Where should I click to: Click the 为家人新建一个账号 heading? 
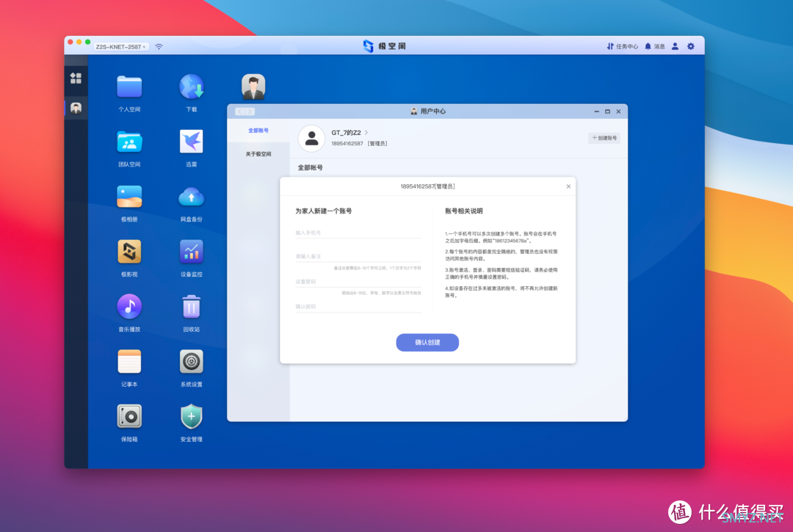(x=324, y=211)
